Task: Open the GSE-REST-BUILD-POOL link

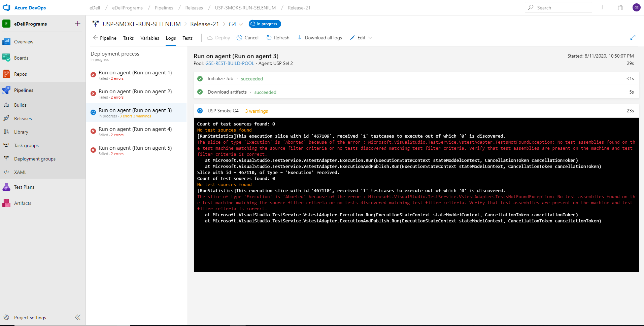Action: (x=230, y=63)
